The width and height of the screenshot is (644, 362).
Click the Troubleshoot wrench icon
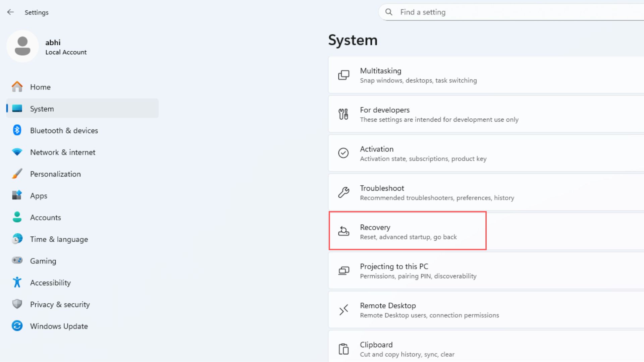[x=343, y=192]
